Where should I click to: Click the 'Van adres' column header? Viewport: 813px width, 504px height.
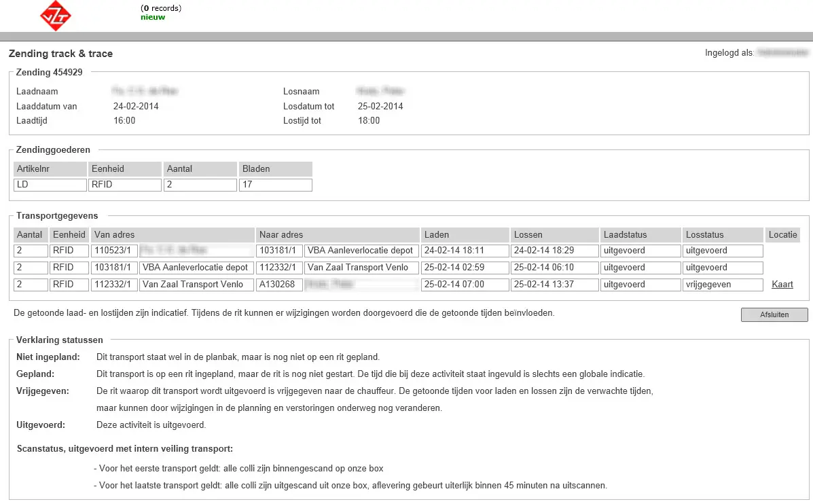pos(172,235)
